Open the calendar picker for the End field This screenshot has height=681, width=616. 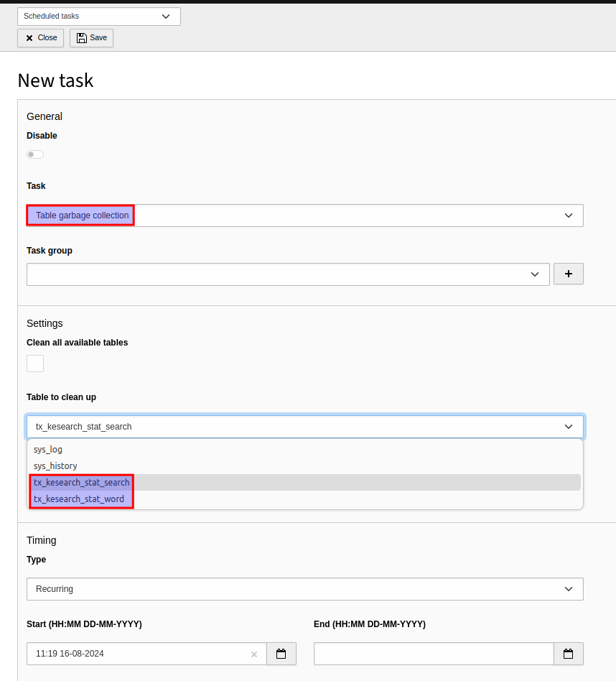568,654
